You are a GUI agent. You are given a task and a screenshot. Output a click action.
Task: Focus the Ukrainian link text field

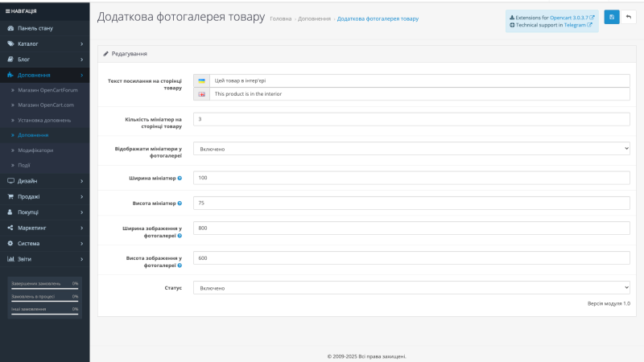(x=419, y=81)
